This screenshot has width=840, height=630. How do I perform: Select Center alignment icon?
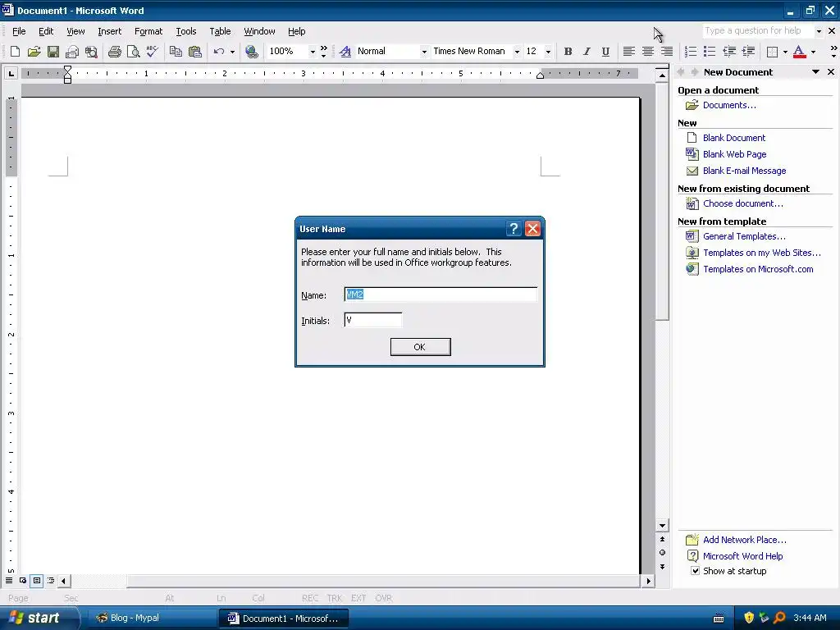click(648, 52)
